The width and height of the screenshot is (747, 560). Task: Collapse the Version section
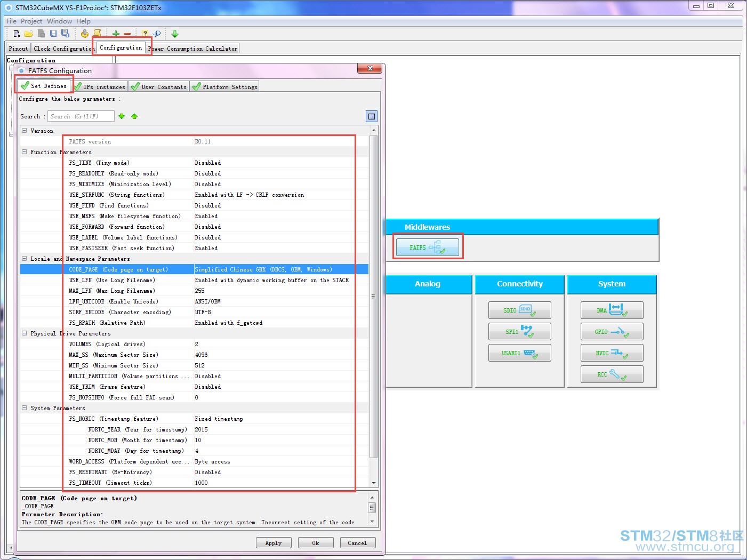pyautogui.click(x=24, y=130)
